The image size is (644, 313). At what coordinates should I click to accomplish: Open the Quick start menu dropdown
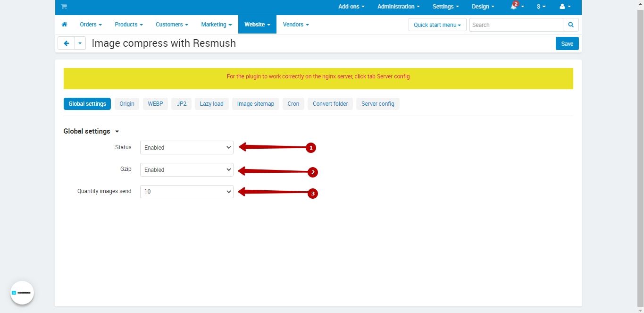tap(437, 25)
